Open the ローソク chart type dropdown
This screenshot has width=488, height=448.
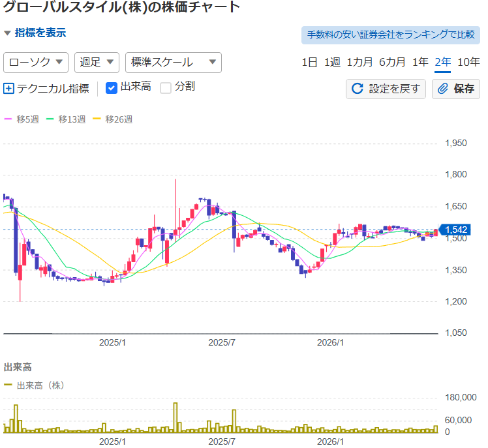(x=36, y=63)
